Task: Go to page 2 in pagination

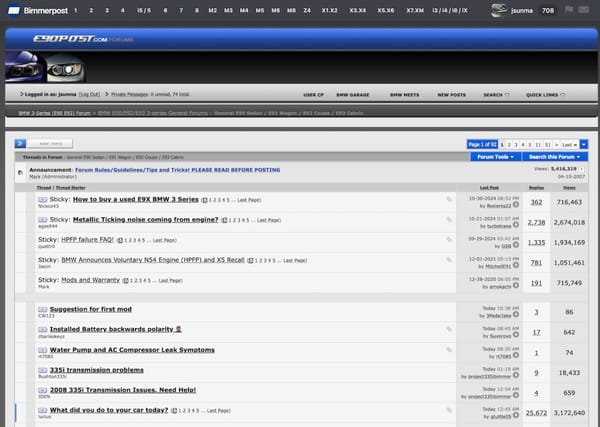Action: (509, 145)
